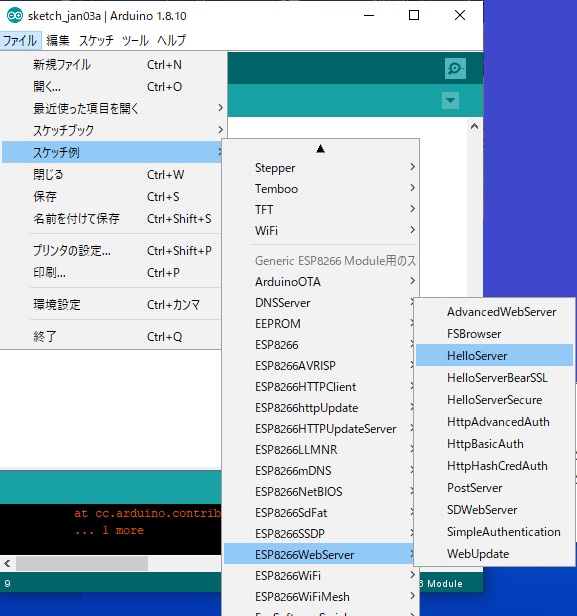Open the HttpAdvancedAuth example

coord(495,422)
